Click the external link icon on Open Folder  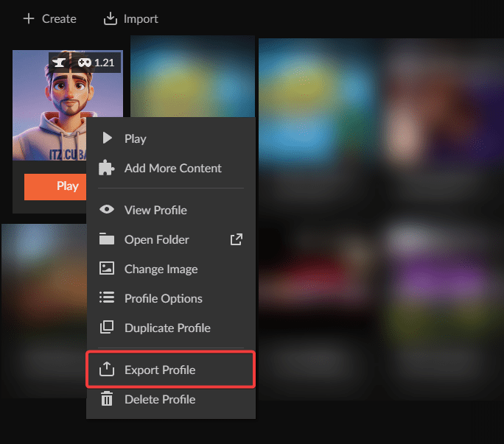click(x=236, y=239)
